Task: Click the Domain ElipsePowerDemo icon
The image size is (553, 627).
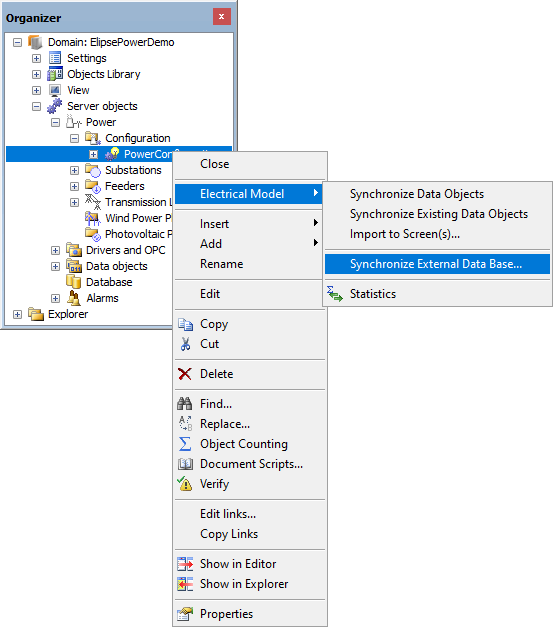Action: pos(35,42)
